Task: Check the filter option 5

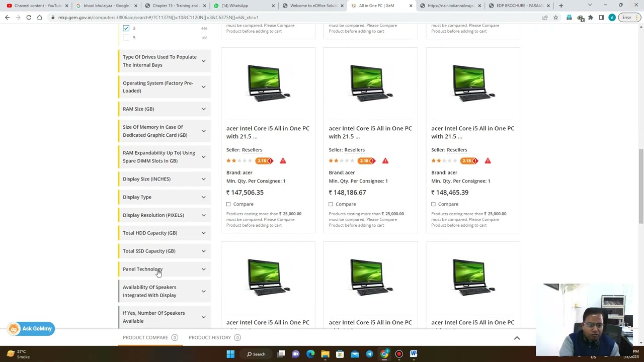Action: [x=126, y=38]
